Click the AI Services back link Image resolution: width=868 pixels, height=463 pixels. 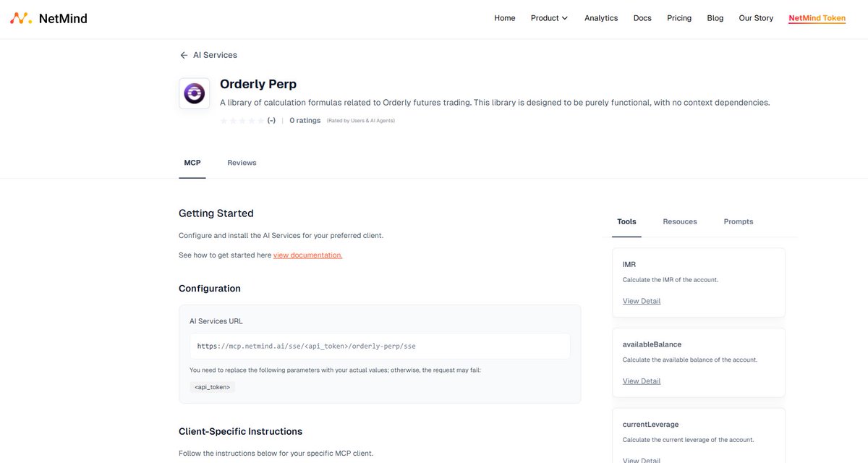tap(215, 55)
